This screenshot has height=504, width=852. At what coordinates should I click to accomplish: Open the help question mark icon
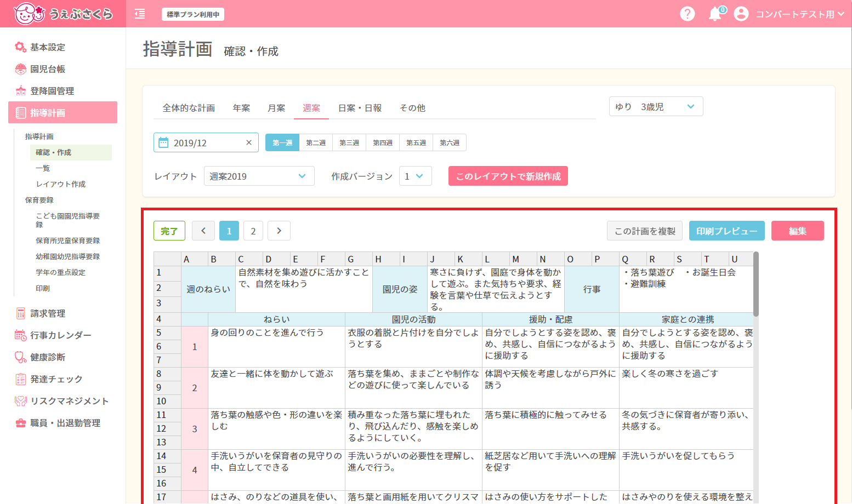pyautogui.click(x=687, y=14)
